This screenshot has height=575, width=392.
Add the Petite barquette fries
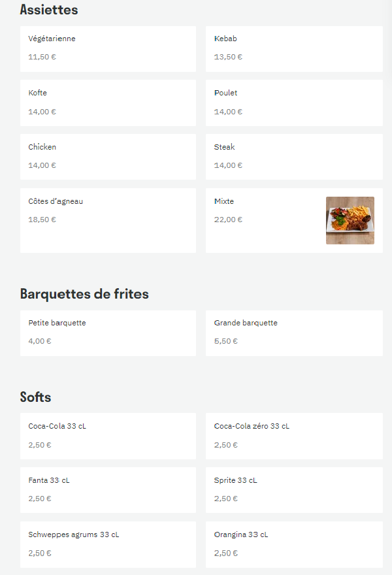pyautogui.click(x=108, y=333)
